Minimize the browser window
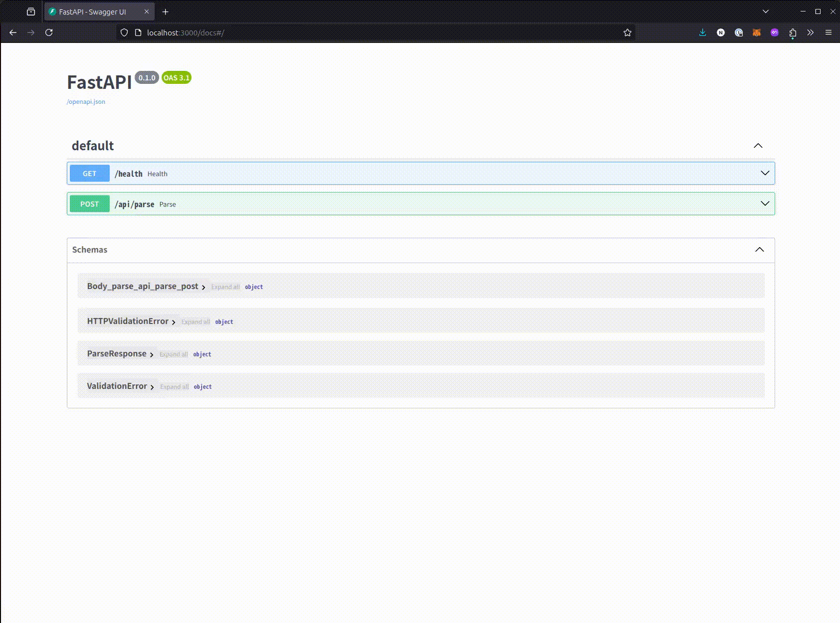The height and width of the screenshot is (623, 840). (803, 11)
